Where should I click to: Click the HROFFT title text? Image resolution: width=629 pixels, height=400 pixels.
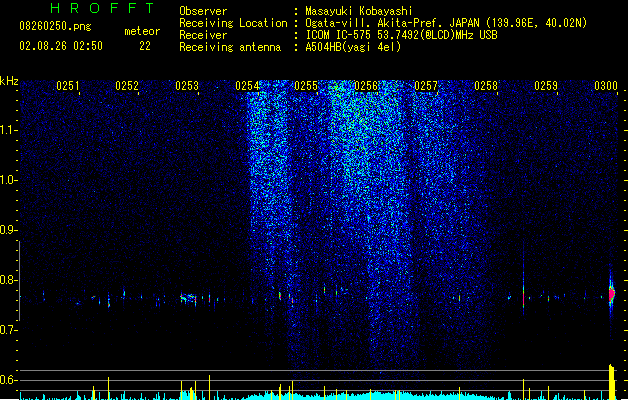coord(103,8)
